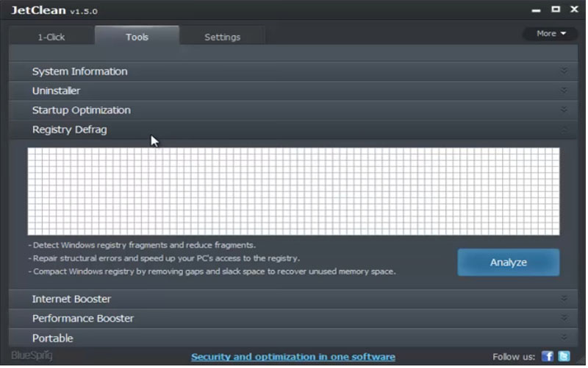This screenshot has height=368, width=588.
Task: Click the 'Compact Windows registry' description line
Action: coord(212,272)
